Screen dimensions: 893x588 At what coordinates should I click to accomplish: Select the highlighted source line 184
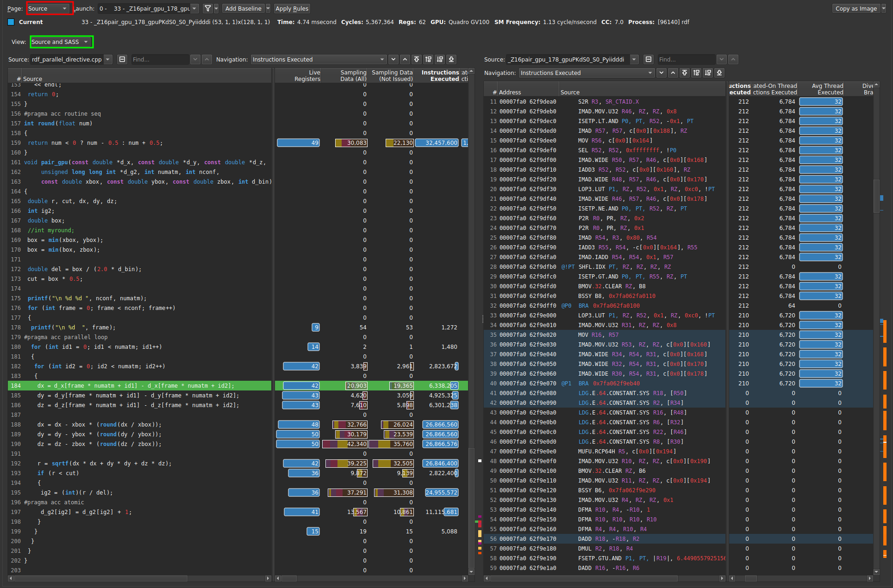139,385
